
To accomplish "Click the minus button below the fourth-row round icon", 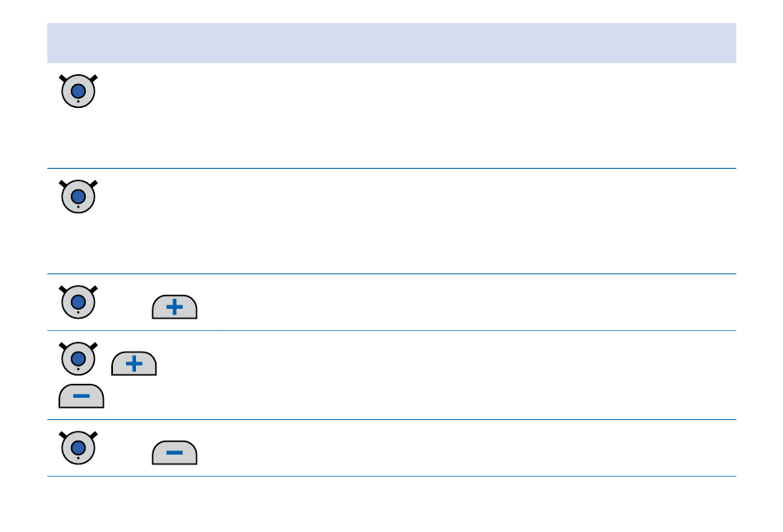I will coord(82,396).
